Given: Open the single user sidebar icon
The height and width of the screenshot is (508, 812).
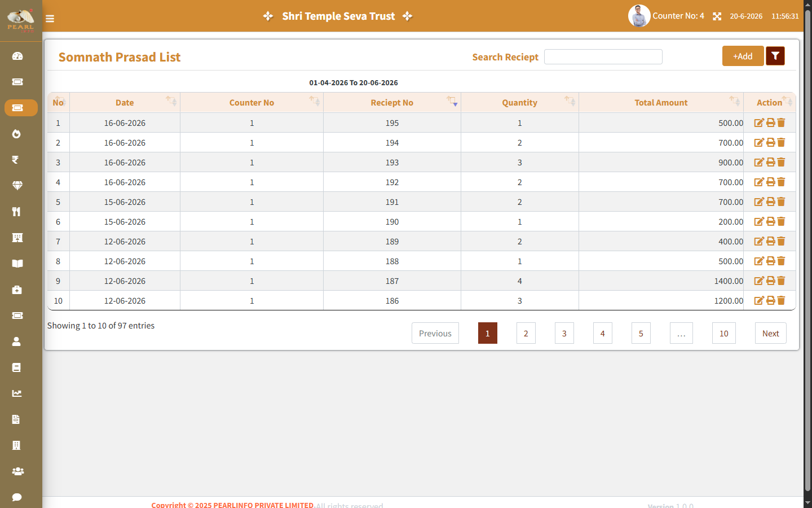Looking at the screenshot, I should pyautogui.click(x=16, y=341).
